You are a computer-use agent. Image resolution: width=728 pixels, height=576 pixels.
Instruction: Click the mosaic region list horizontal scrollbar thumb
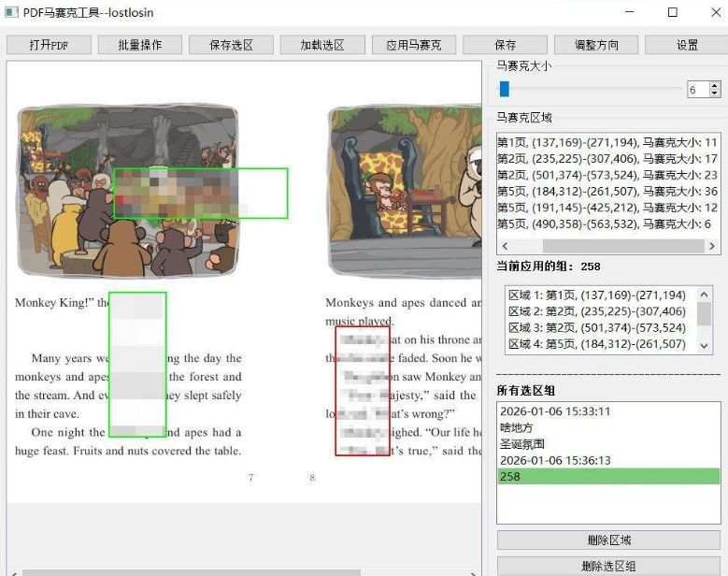623,246
